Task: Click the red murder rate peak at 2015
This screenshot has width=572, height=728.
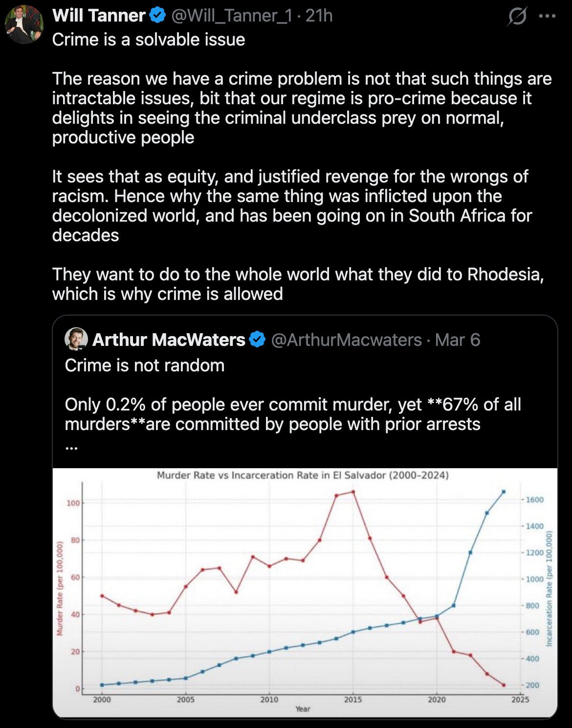Action: [353, 492]
